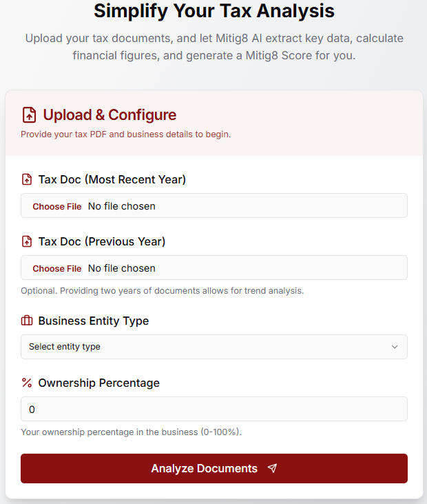Click the upload icon beside Upload & Configure
The height and width of the screenshot is (504, 427).
pos(29,115)
